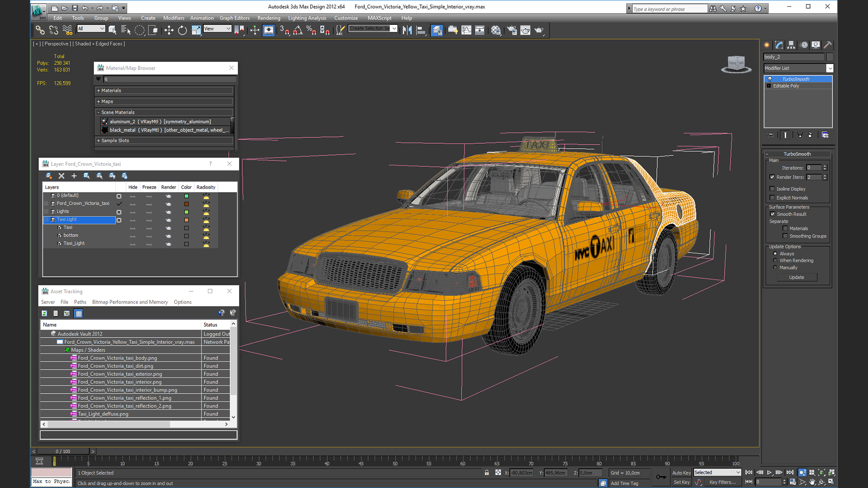
Task: Check the Explicit Normals option
Action: point(772,197)
